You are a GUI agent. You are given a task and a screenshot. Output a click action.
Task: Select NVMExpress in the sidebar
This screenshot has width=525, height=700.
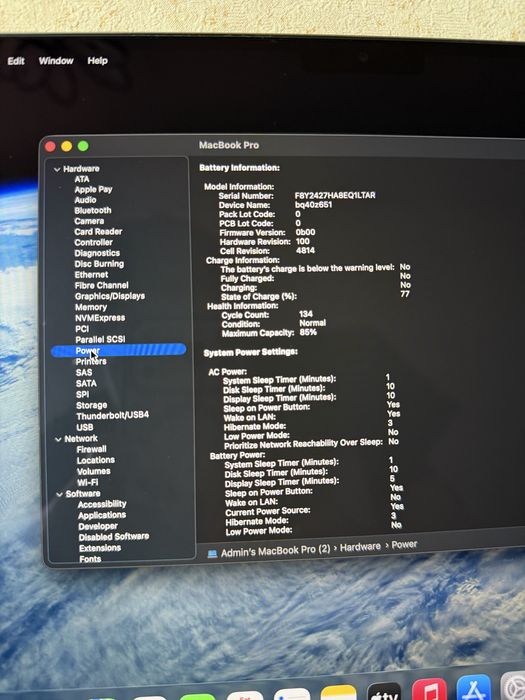100,318
